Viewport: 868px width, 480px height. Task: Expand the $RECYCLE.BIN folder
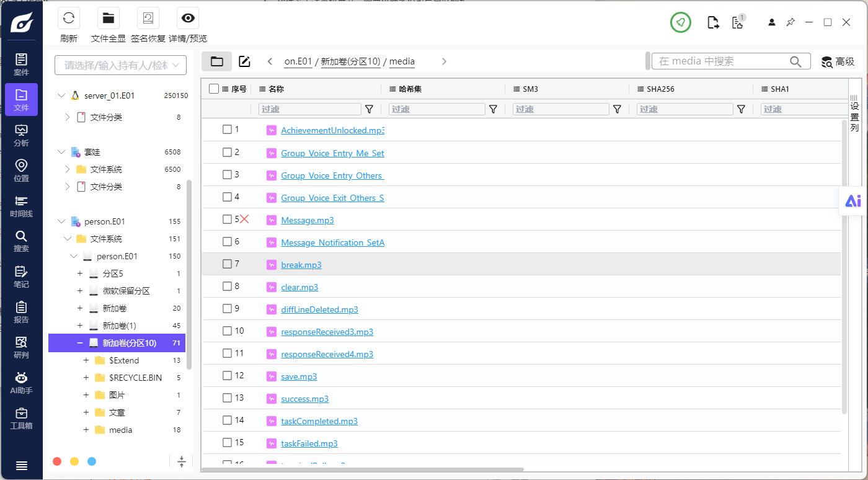(86, 378)
